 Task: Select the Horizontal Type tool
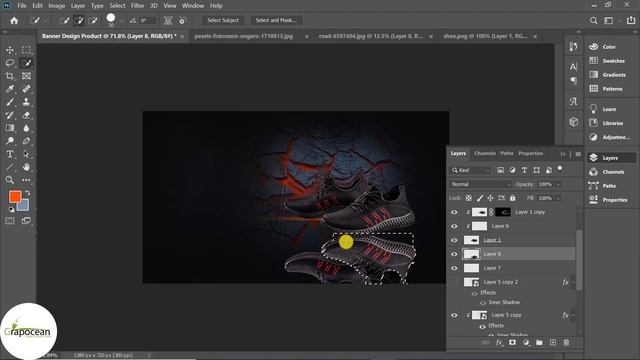[x=10, y=154]
